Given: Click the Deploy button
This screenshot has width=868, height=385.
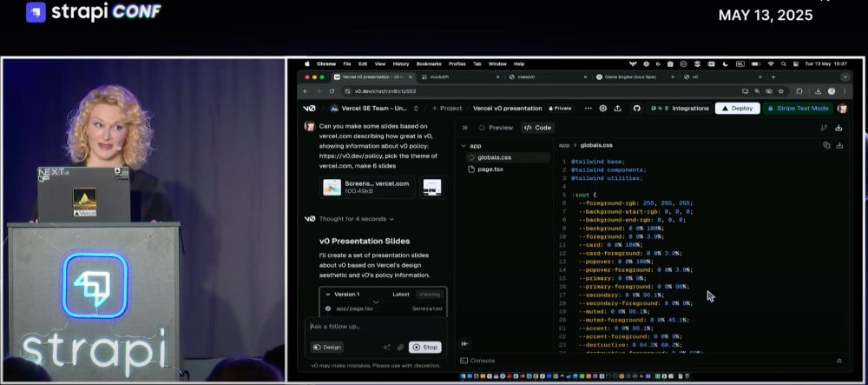Looking at the screenshot, I should [737, 109].
